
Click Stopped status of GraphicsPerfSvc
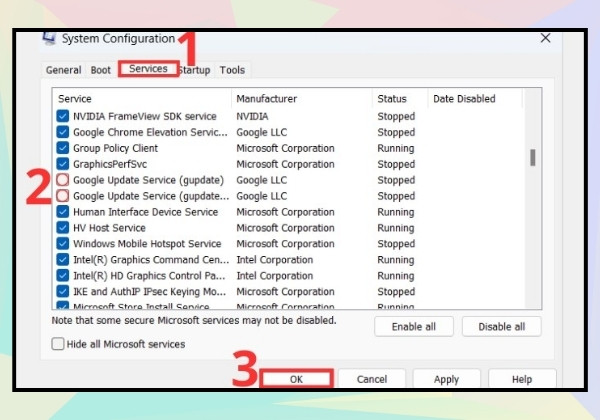pyautogui.click(x=396, y=164)
